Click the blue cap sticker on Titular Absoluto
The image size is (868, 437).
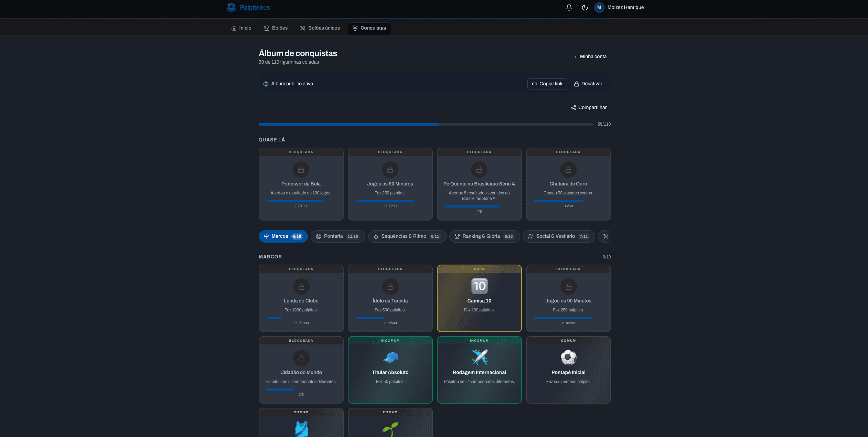(x=390, y=358)
